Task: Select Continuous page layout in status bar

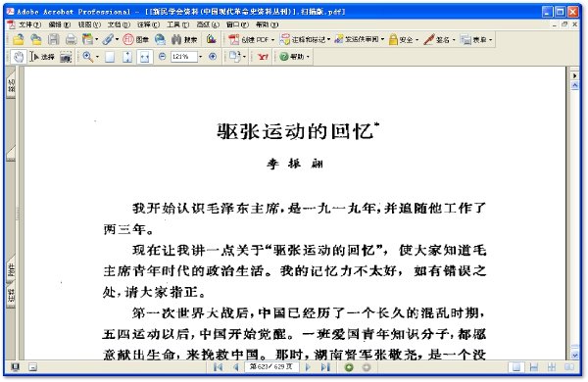Action: [x=534, y=367]
